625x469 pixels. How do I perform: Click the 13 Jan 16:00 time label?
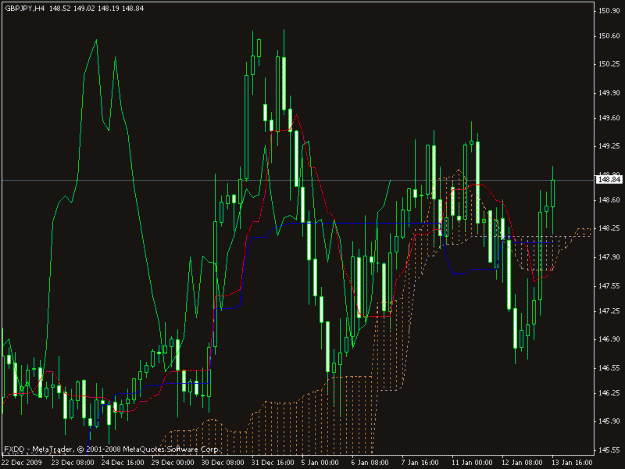coord(572,463)
